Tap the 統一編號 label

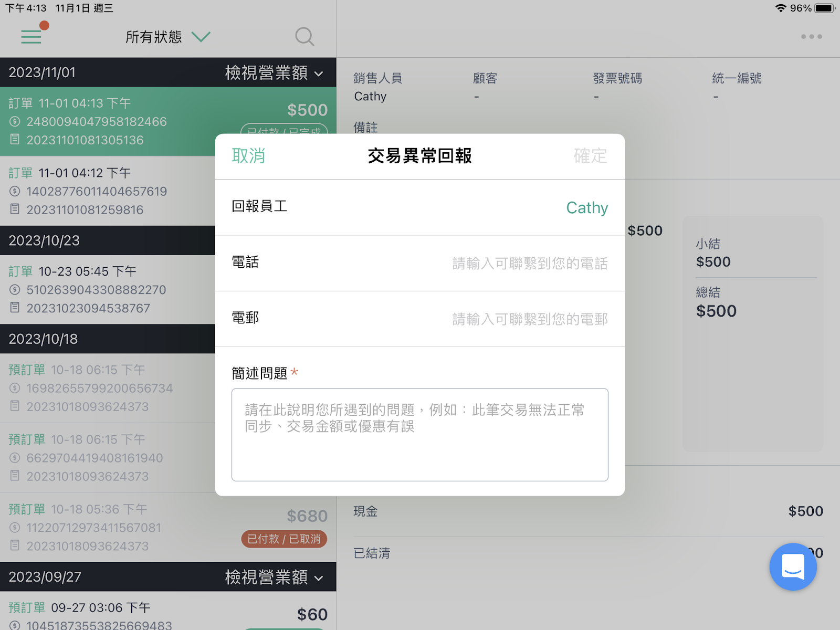tap(737, 78)
